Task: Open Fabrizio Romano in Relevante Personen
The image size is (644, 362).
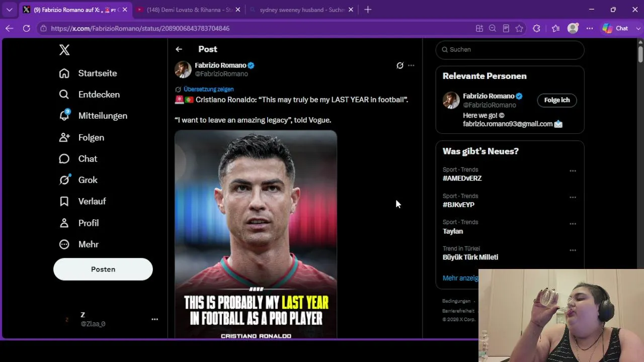Action: 488,96
